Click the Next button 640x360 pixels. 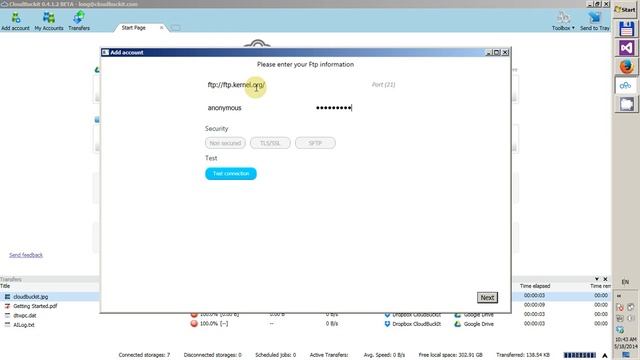(x=487, y=298)
